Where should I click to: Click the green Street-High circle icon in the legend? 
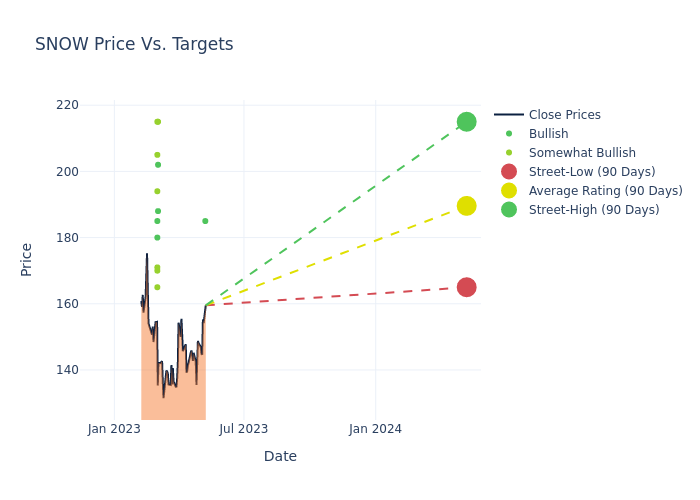coord(509,210)
